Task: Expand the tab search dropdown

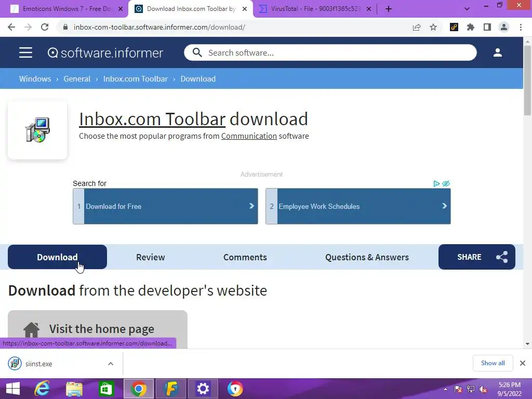Action: (x=467, y=9)
